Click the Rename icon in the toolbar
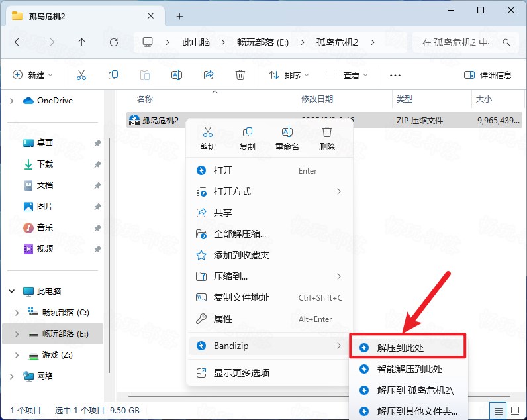Screen dimensions: 527x420 tap(177, 75)
